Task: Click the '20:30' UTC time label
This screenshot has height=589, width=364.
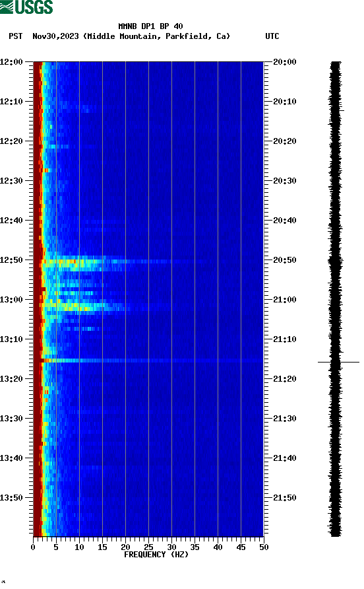Action: click(284, 181)
